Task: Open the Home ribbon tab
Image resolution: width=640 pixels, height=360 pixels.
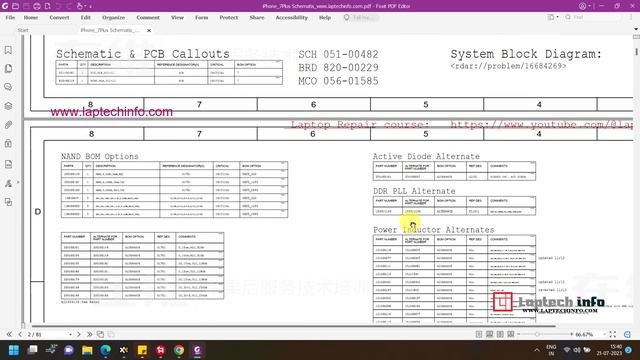Action: point(31,18)
